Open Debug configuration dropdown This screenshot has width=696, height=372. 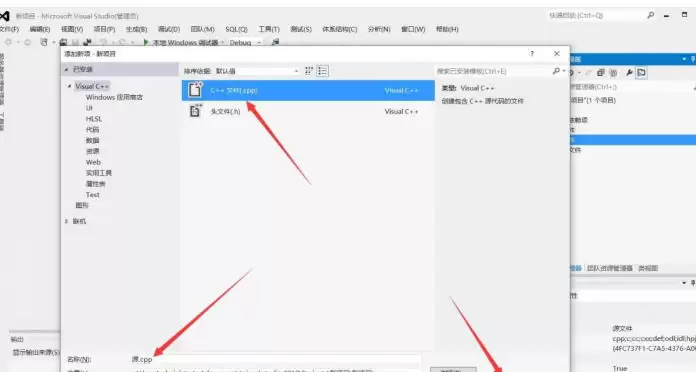coord(245,43)
